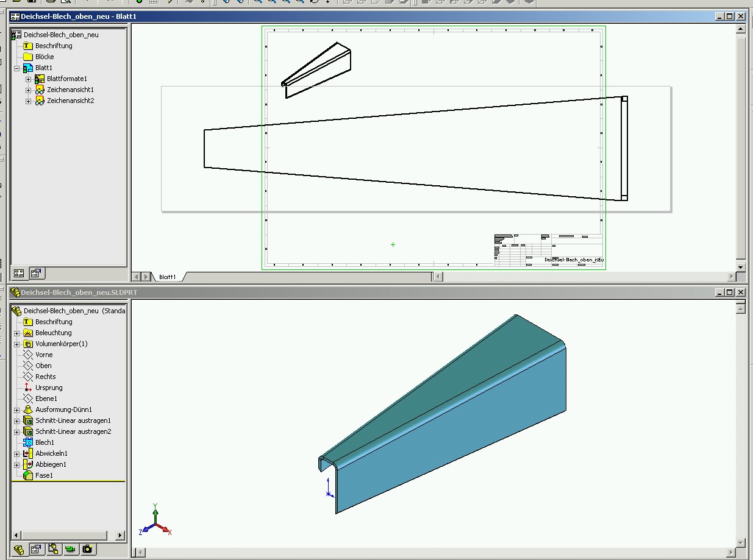Expand the Abwickeln1 feature
This screenshot has height=560, width=753.
[16, 453]
